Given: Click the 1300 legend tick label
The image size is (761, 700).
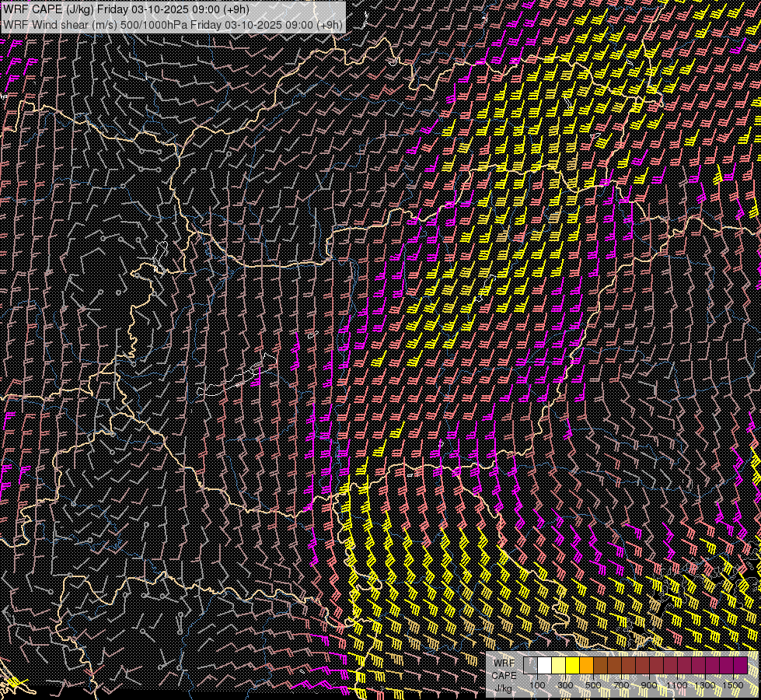Looking at the screenshot, I should click(x=705, y=685).
